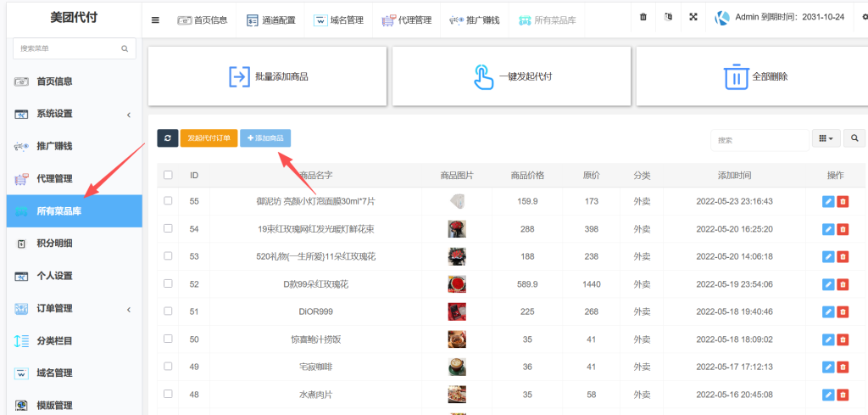
Task: Click the 添加商品 blue button
Action: [x=265, y=138]
